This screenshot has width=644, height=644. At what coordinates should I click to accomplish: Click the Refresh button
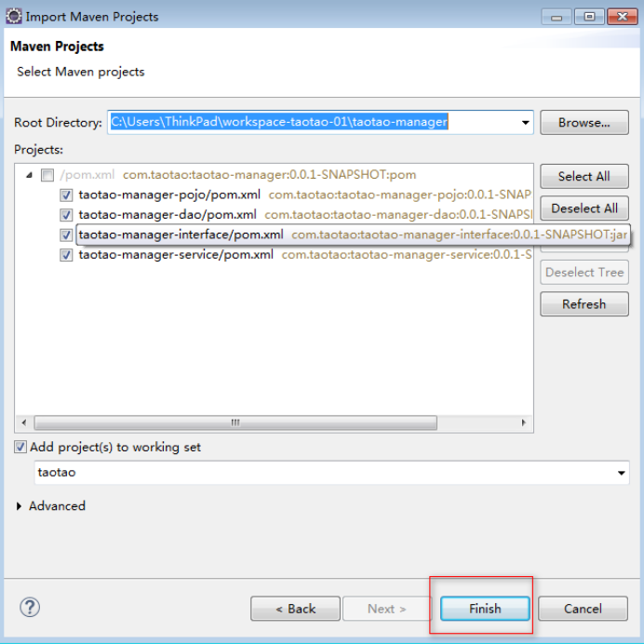point(584,304)
